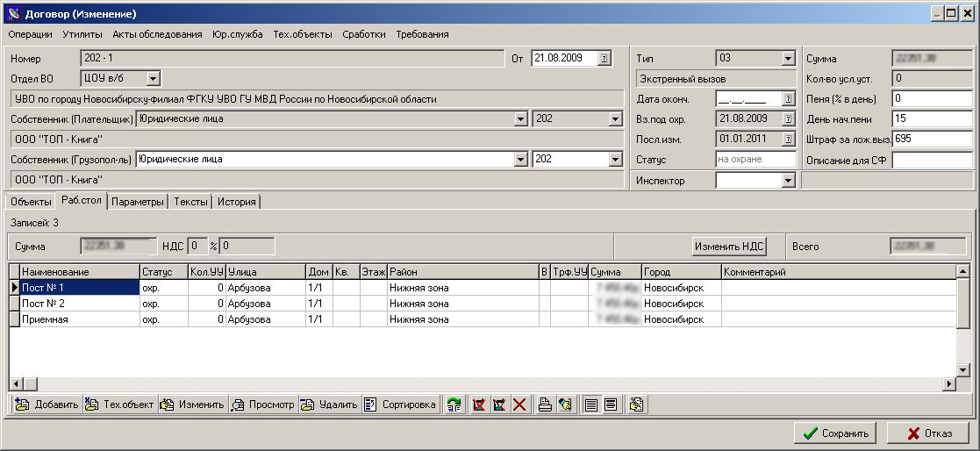Click the Город column header
This screenshot has width=980, height=451.
pos(682,272)
